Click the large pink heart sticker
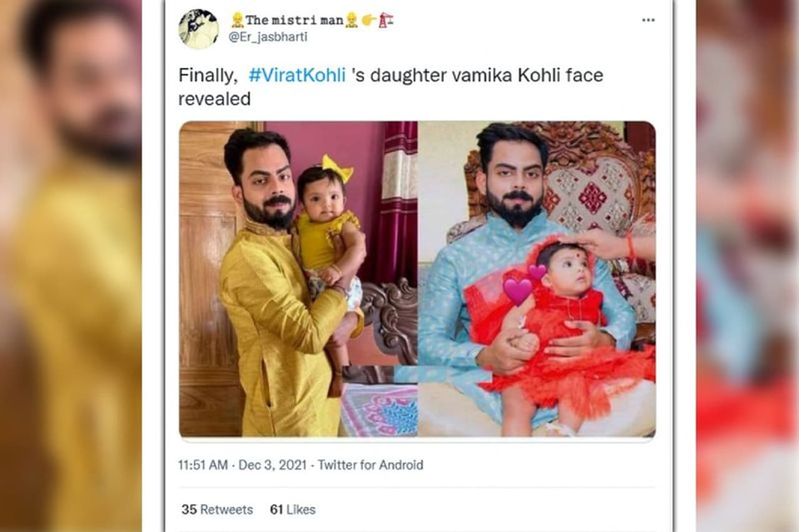Screen dimensions: 799x532 [518, 291]
